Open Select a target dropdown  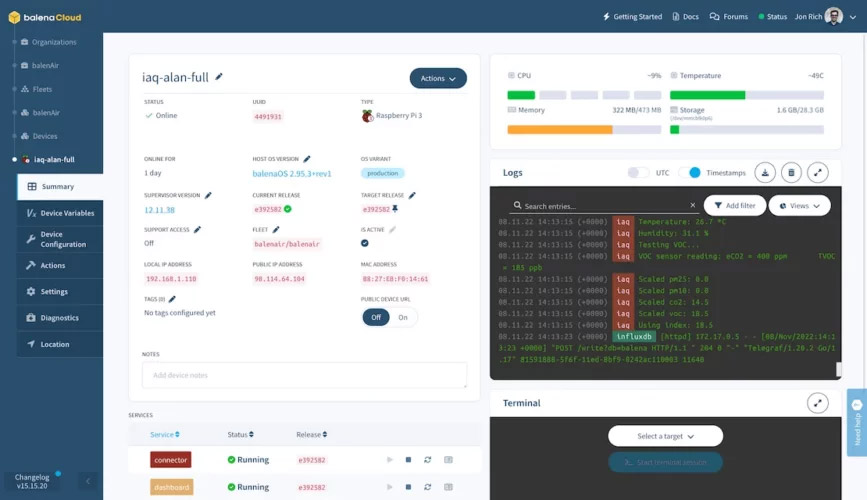tap(665, 436)
